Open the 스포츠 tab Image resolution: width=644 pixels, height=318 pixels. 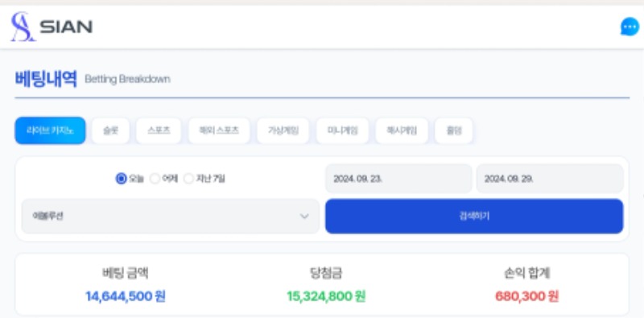159,130
